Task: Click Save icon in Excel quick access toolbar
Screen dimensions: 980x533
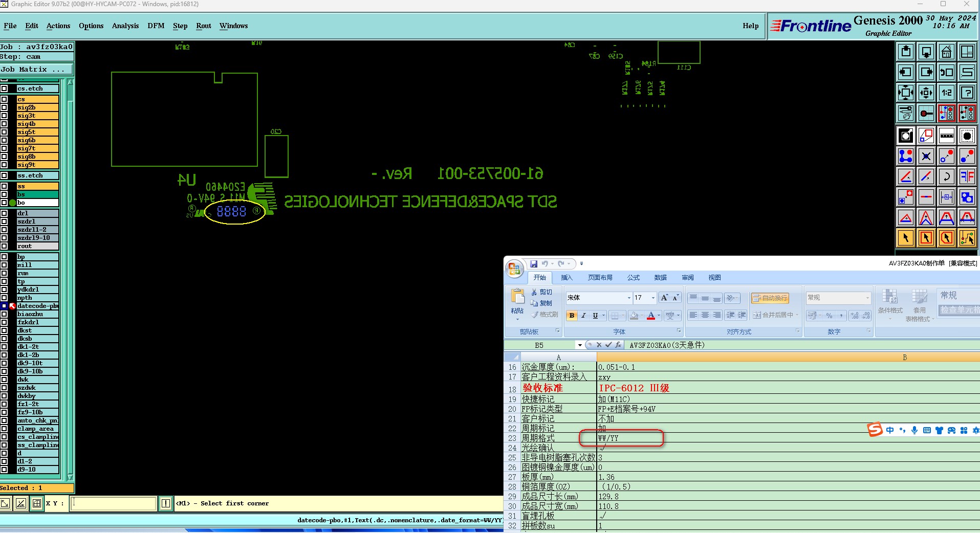Action: [534, 264]
